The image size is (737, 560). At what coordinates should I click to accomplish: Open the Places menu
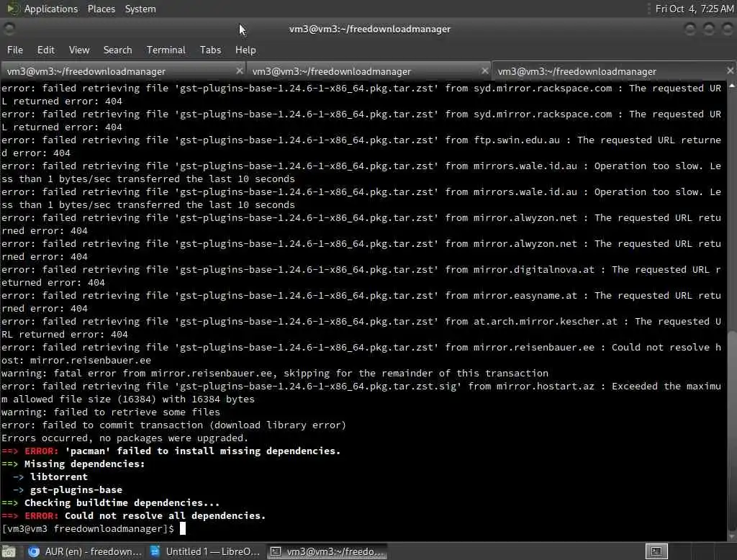click(x=101, y=9)
